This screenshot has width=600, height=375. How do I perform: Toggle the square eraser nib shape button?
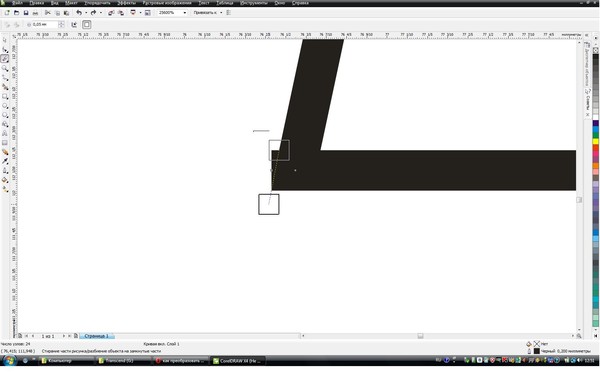point(86,24)
